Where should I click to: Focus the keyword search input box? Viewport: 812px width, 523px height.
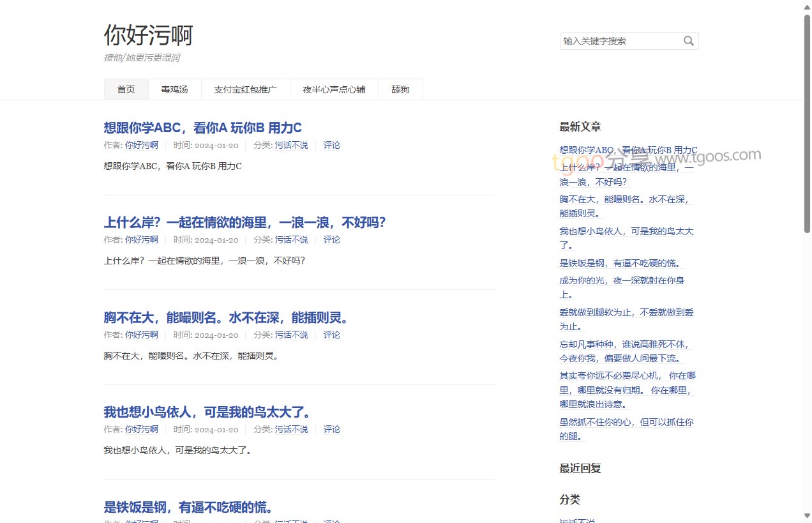619,41
